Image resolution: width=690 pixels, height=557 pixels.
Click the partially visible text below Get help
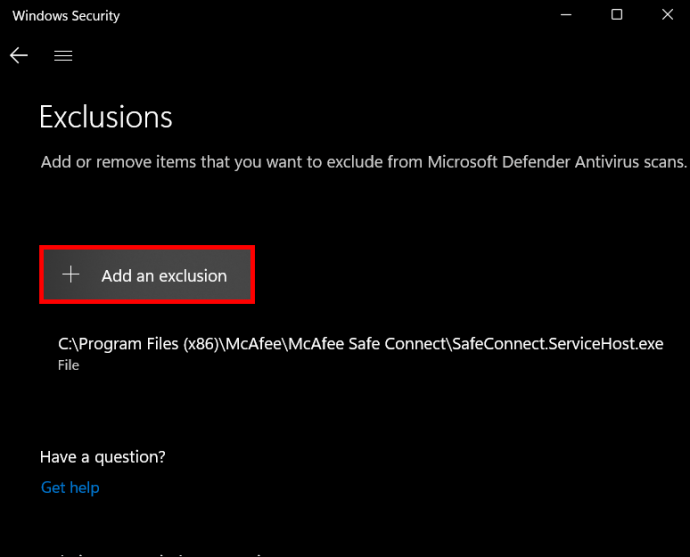pos(152,554)
